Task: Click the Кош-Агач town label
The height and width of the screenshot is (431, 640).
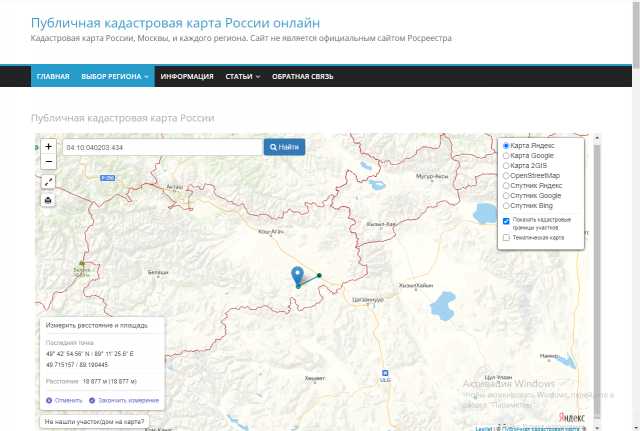Action: click(x=271, y=232)
